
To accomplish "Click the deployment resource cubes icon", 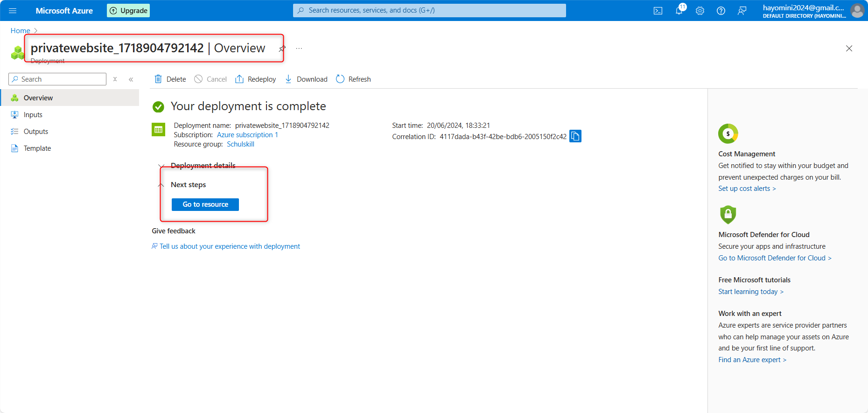I will (x=17, y=53).
